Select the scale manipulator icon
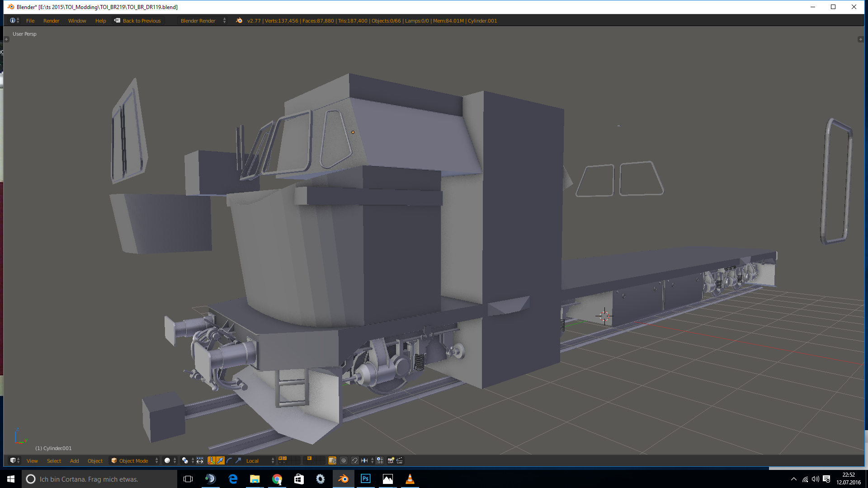 pos(238,460)
